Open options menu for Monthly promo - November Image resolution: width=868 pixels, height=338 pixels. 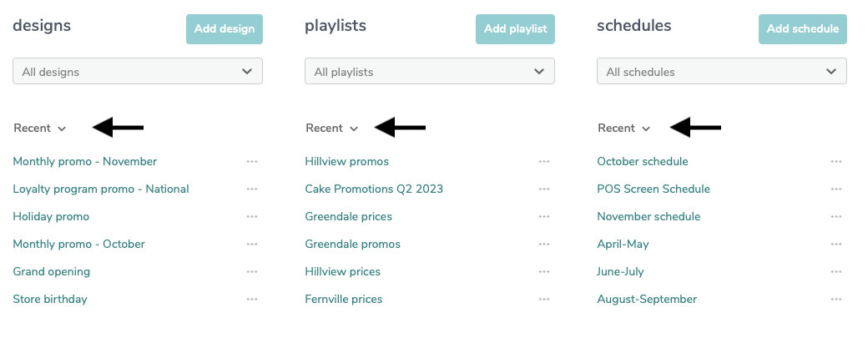tap(252, 162)
